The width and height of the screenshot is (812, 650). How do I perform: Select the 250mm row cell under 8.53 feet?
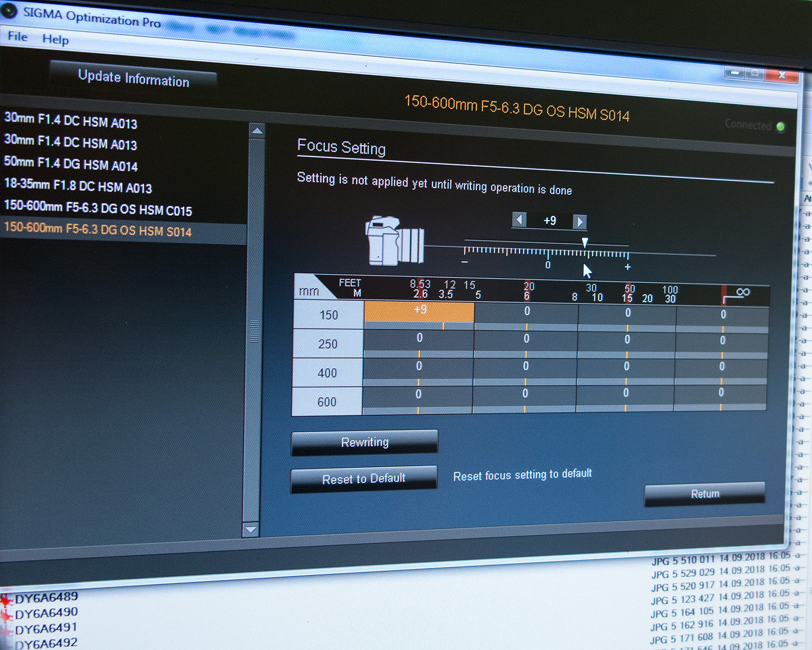tap(419, 343)
